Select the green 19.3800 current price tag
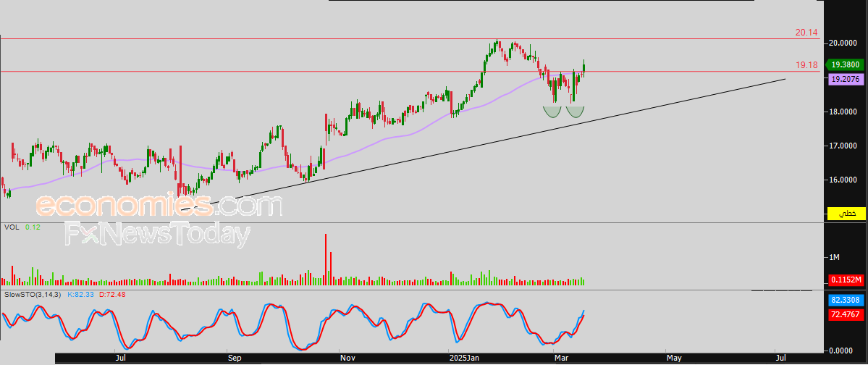Viewport: 868px width, 365px height. [x=844, y=64]
